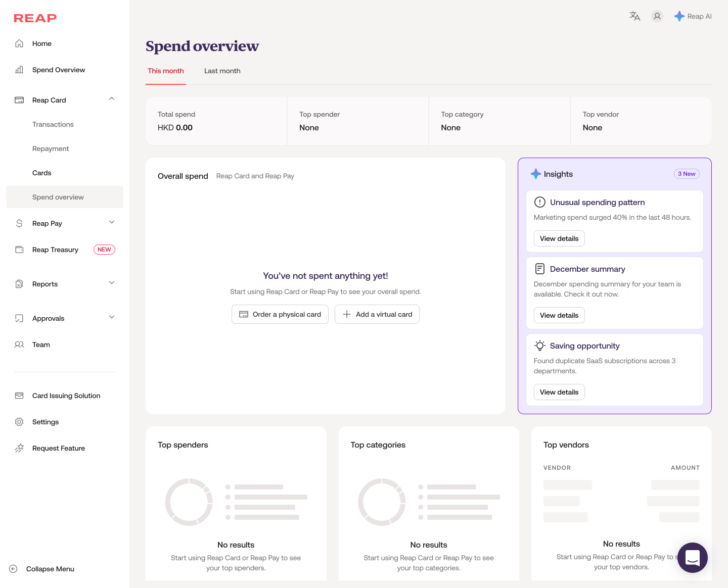View details for Unusual spending pattern
This screenshot has width=728, height=588.
[559, 238]
